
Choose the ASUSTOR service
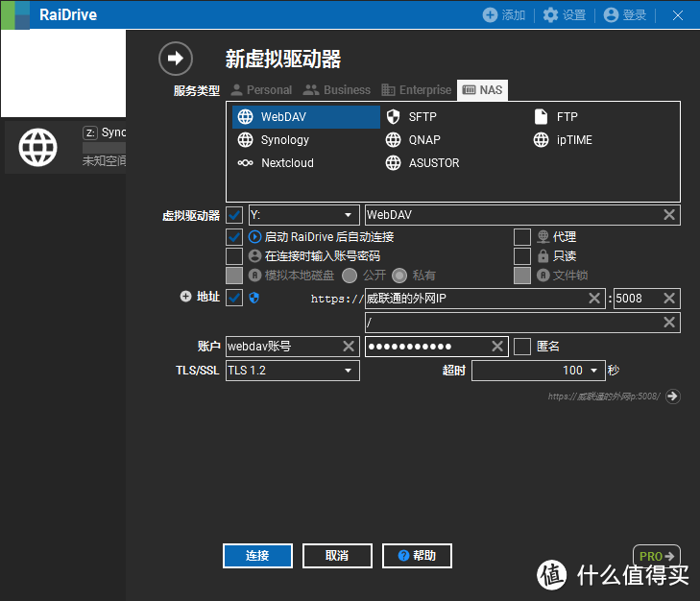pyautogui.click(x=422, y=163)
